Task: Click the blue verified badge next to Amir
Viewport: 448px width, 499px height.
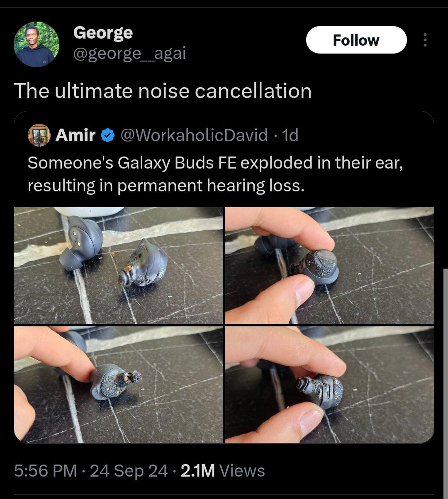Action: [108, 135]
